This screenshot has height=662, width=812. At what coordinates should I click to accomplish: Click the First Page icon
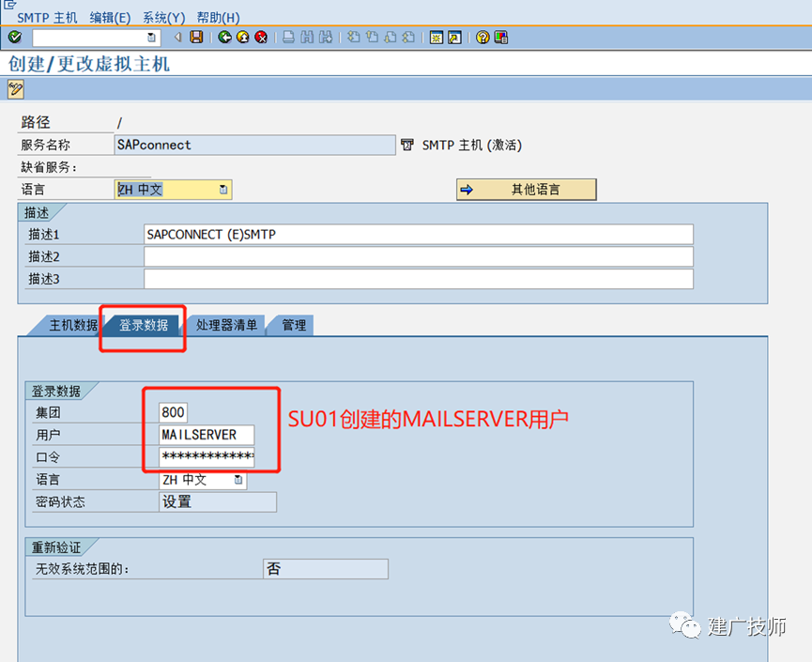click(x=354, y=38)
